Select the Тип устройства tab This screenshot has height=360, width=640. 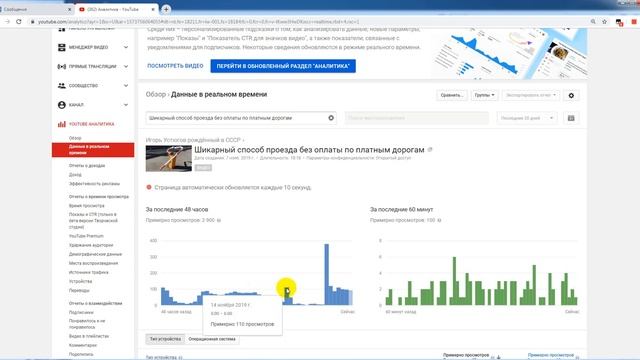pyautogui.click(x=165, y=339)
